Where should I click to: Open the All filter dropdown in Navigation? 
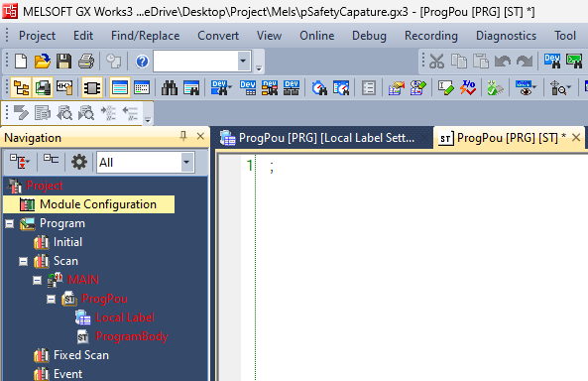tap(186, 162)
